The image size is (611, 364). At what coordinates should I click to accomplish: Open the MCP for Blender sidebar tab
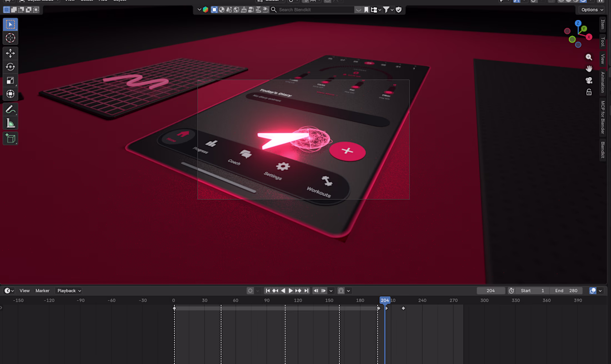(x=603, y=117)
